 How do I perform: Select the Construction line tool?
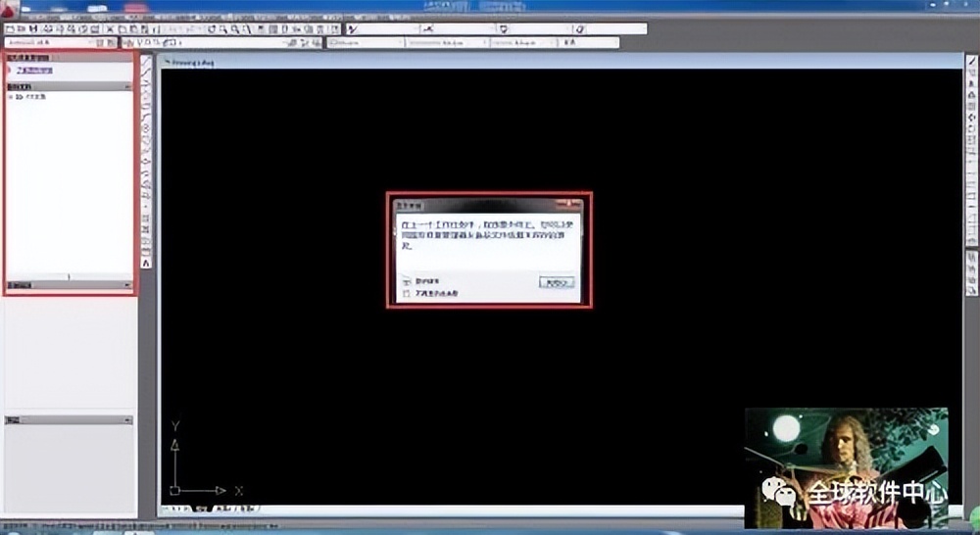146,72
